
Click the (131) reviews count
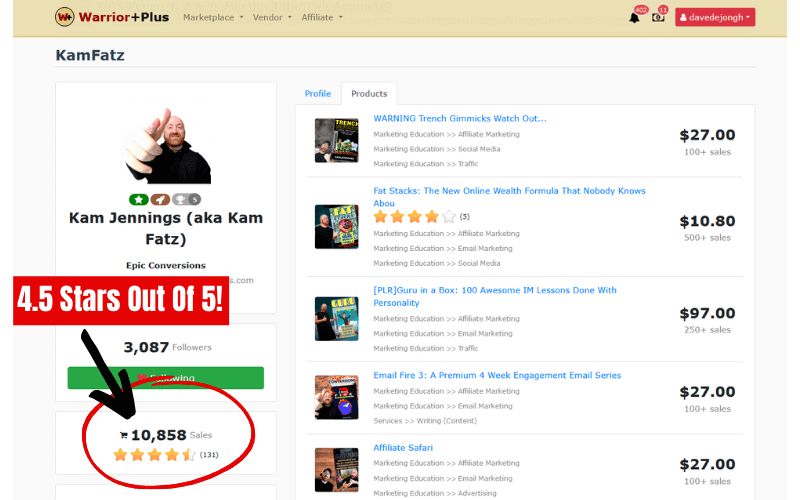tap(209, 455)
